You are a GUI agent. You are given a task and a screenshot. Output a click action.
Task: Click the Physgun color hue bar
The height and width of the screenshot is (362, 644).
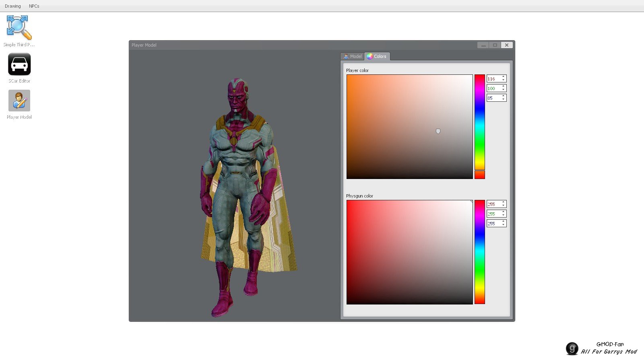point(480,252)
